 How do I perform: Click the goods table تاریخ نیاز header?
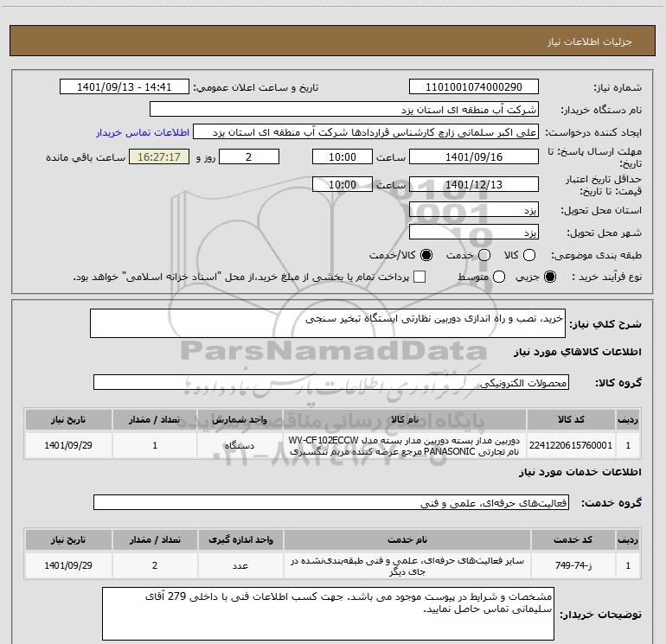(x=68, y=419)
